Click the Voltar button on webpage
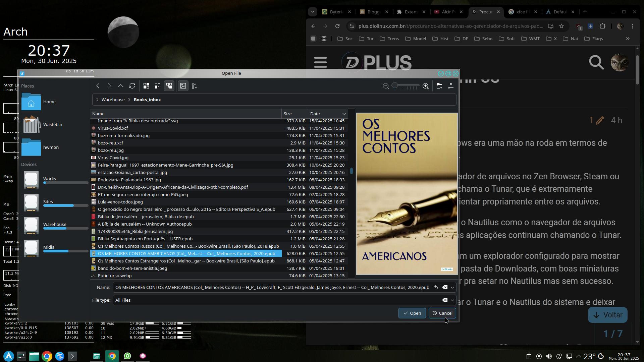Screen dimensions: 644x362 608,315
